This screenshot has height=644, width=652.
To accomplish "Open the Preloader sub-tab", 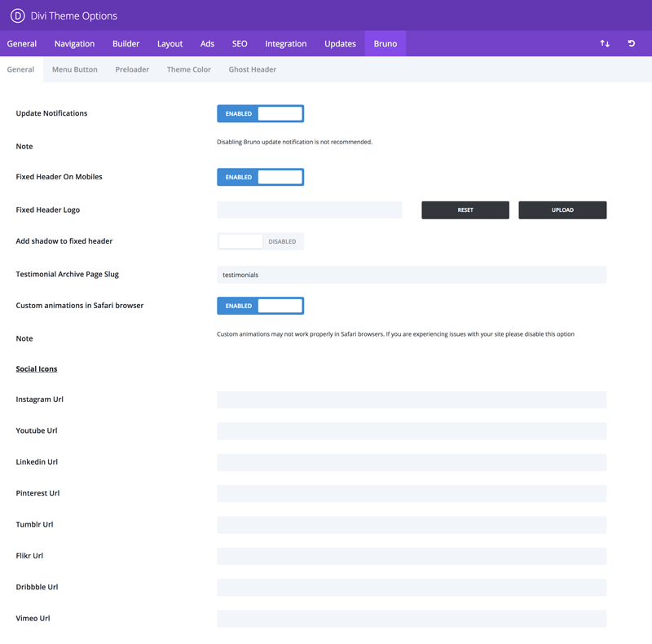I will 132,69.
